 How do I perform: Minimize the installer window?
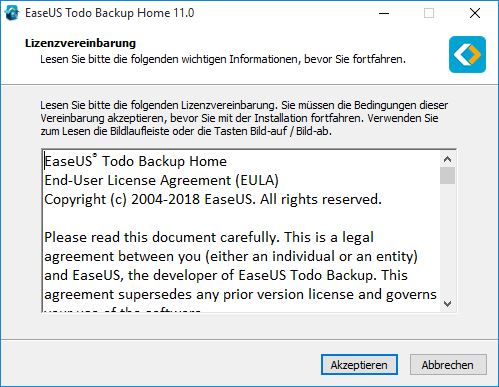pos(384,13)
